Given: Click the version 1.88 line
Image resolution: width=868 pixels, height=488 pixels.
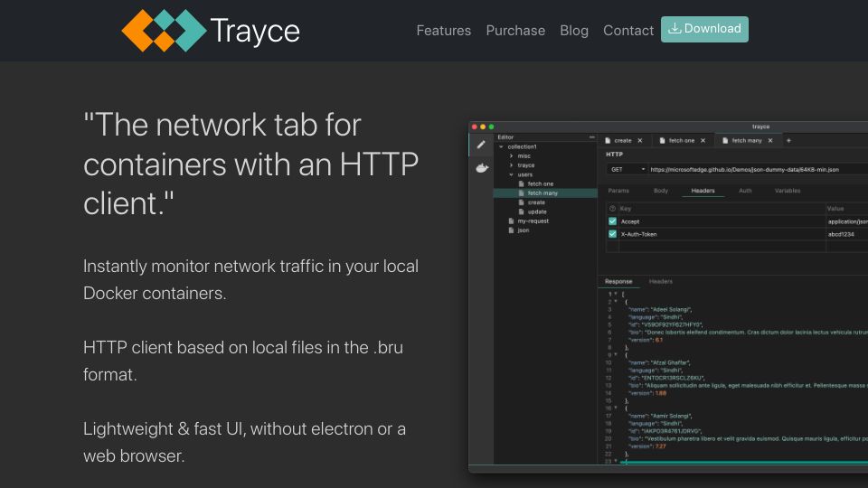Looking at the screenshot, I should coord(647,393).
